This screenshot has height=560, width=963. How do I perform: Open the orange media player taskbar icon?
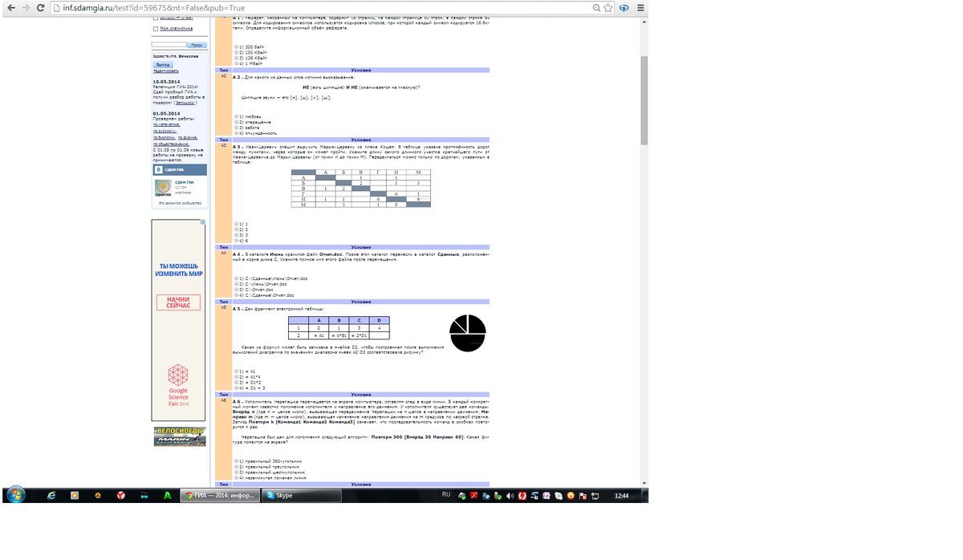(x=75, y=496)
